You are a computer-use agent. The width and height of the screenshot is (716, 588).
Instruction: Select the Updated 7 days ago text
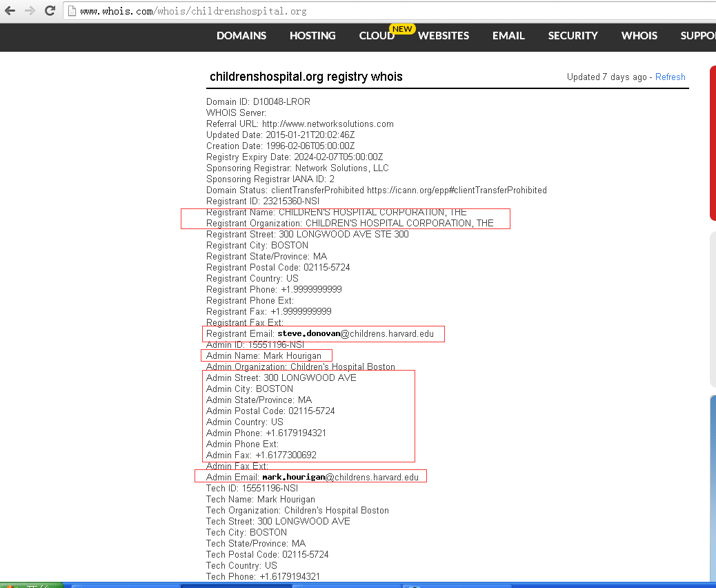click(607, 77)
